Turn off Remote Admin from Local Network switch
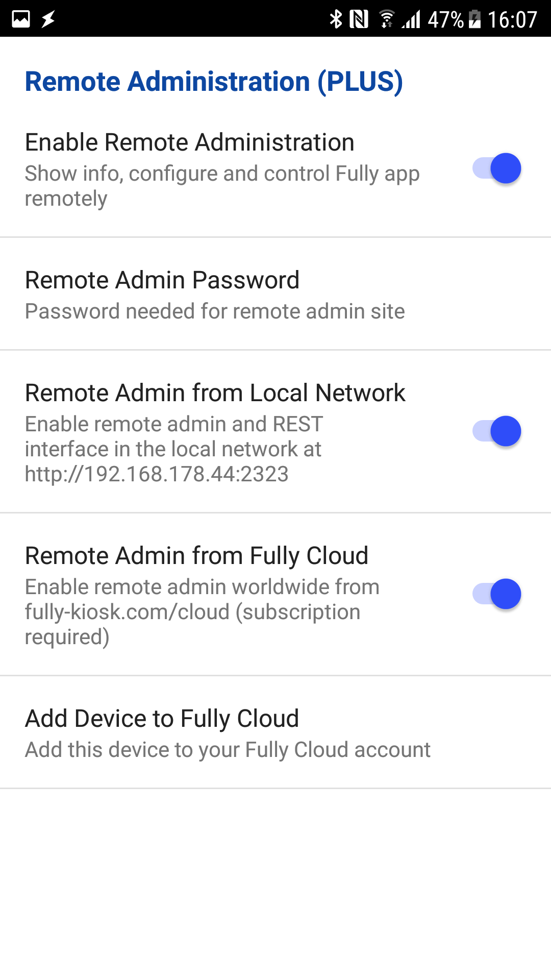The image size is (551, 980). pos(497,431)
